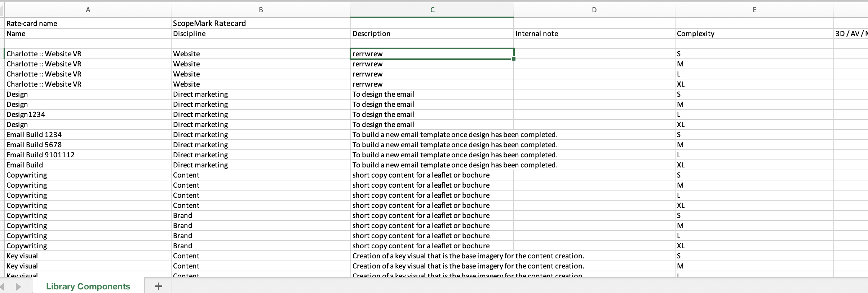Select column E header

[754, 10]
